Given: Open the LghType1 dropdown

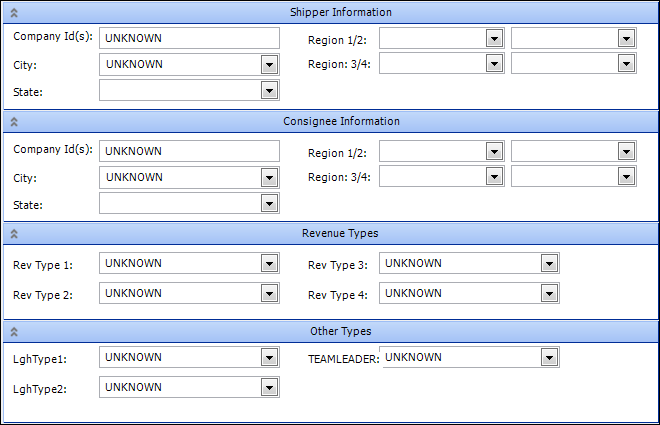Looking at the screenshot, I should (x=268, y=358).
